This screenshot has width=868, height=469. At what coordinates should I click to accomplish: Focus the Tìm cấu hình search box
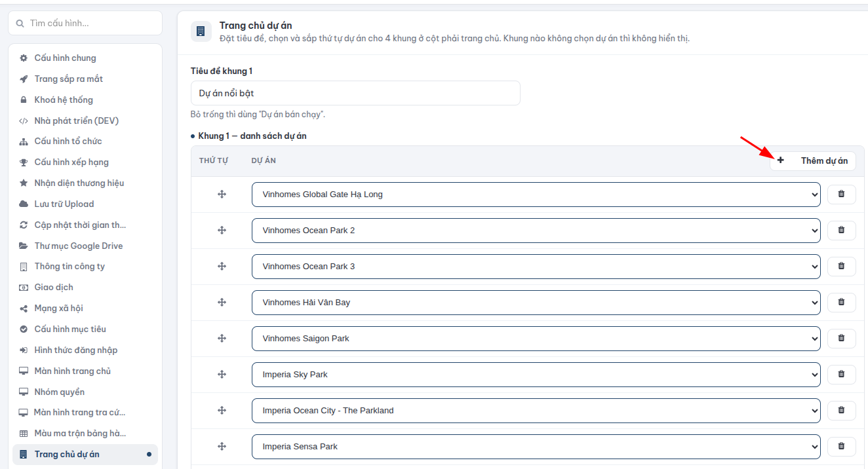(85, 23)
